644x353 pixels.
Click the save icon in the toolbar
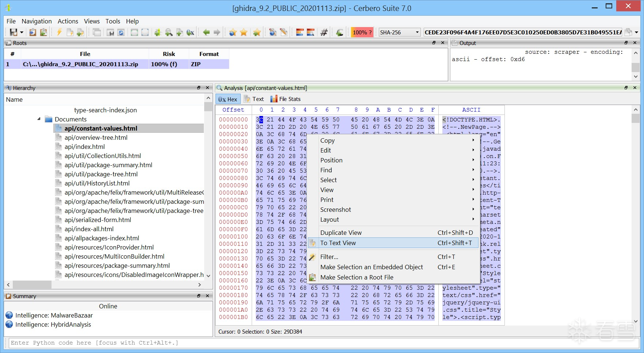click(14, 33)
